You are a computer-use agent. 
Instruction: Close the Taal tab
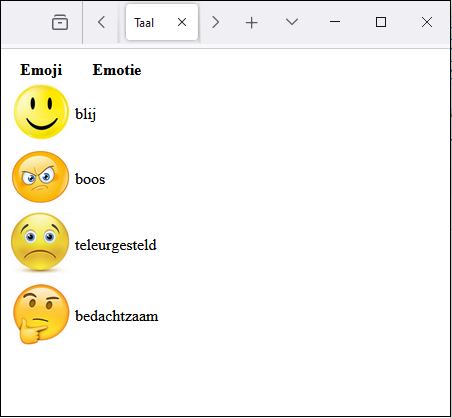182,22
